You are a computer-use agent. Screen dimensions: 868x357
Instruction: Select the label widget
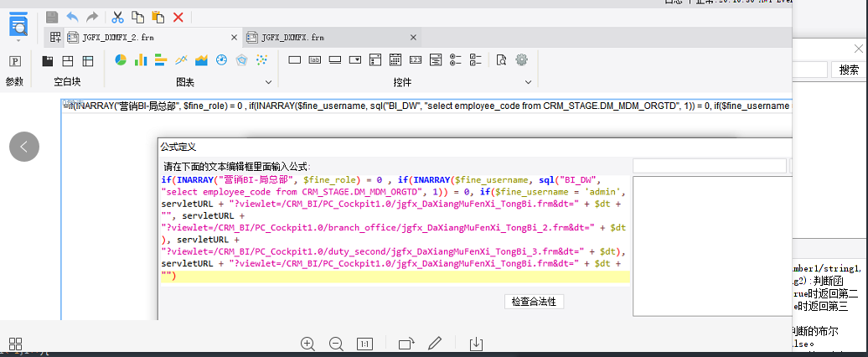tap(314, 59)
